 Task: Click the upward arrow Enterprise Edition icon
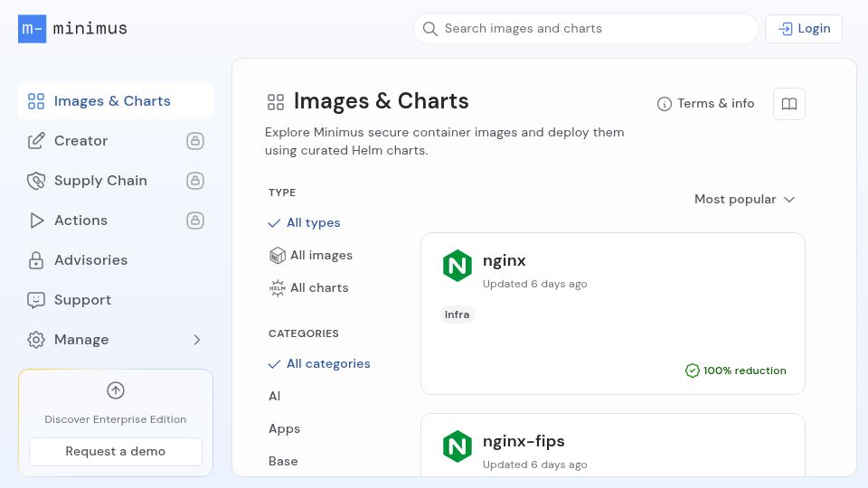coord(116,390)
